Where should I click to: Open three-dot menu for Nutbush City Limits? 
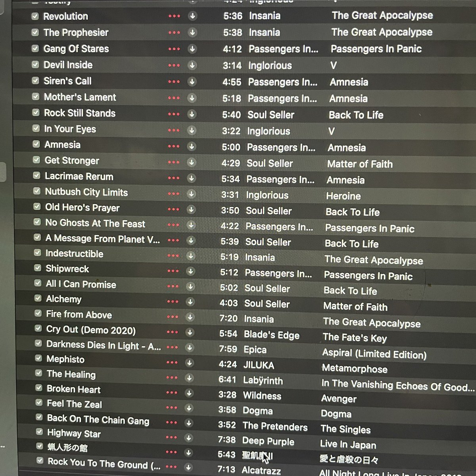coord(173,194)
